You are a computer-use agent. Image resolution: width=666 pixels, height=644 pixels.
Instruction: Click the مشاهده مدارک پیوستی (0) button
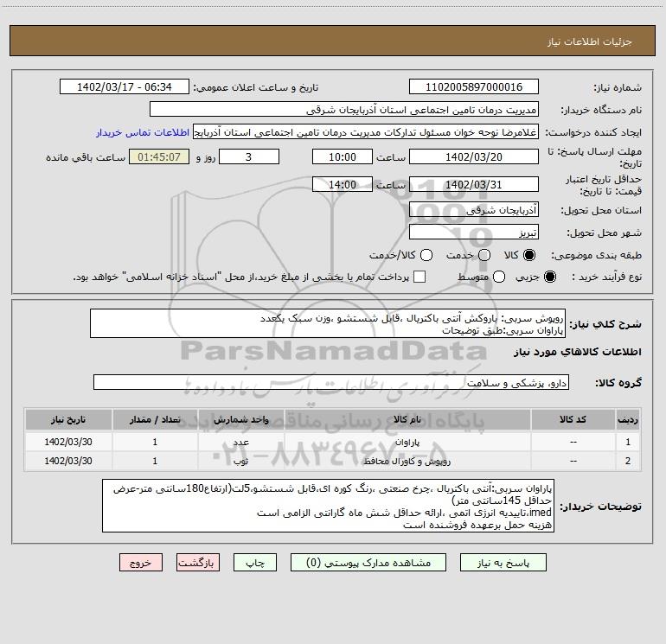click(368, 563)
